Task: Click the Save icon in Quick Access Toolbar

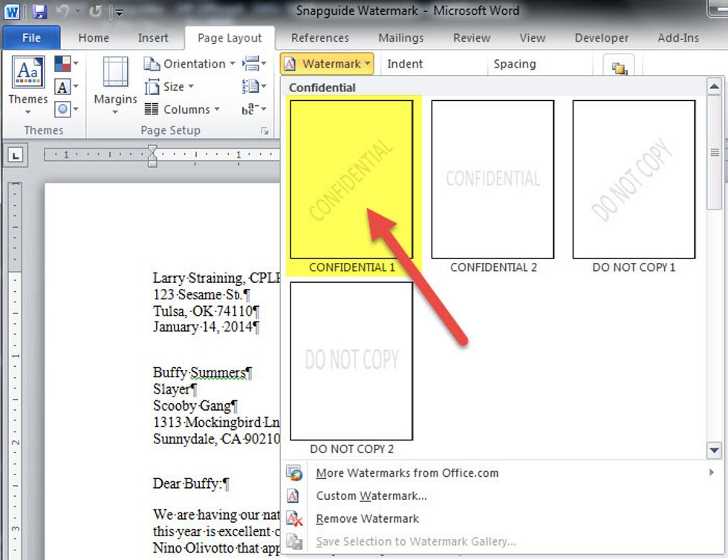Action: coord(39,11)
